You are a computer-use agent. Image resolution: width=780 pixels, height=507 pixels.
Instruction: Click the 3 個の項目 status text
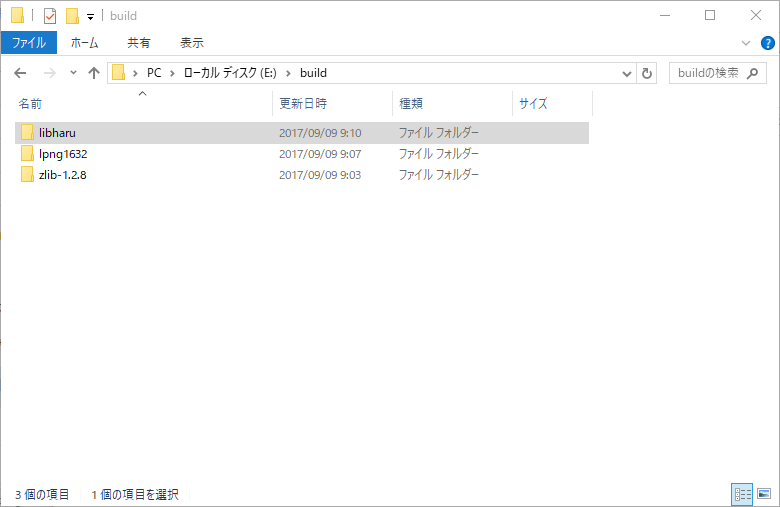(x=42, y=495)
